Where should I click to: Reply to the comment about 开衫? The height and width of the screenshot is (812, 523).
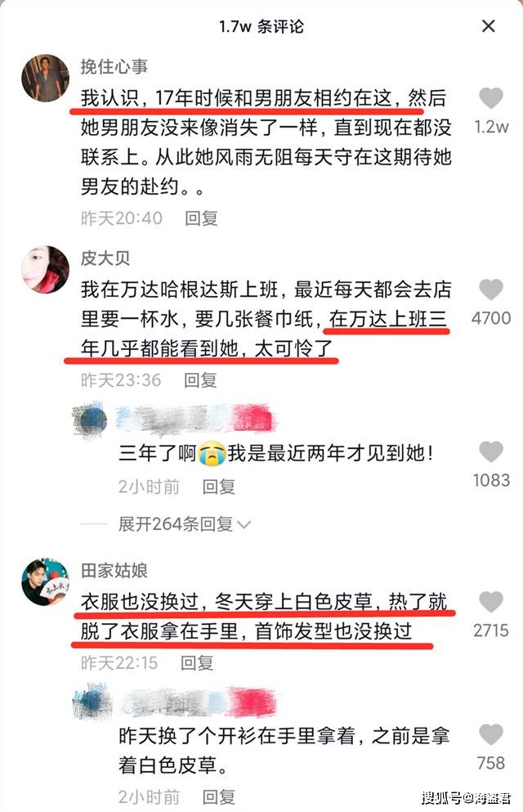pos(218,796)
